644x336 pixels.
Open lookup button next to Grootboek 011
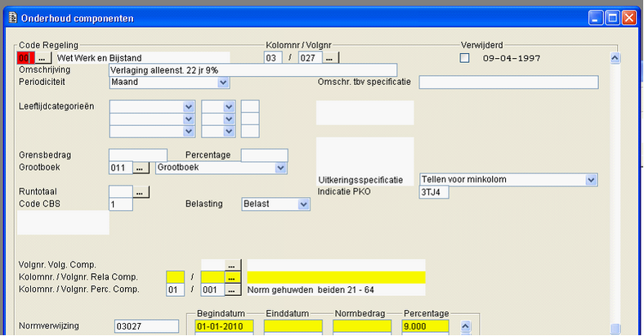pyautogui.click(x=141, y=168)
